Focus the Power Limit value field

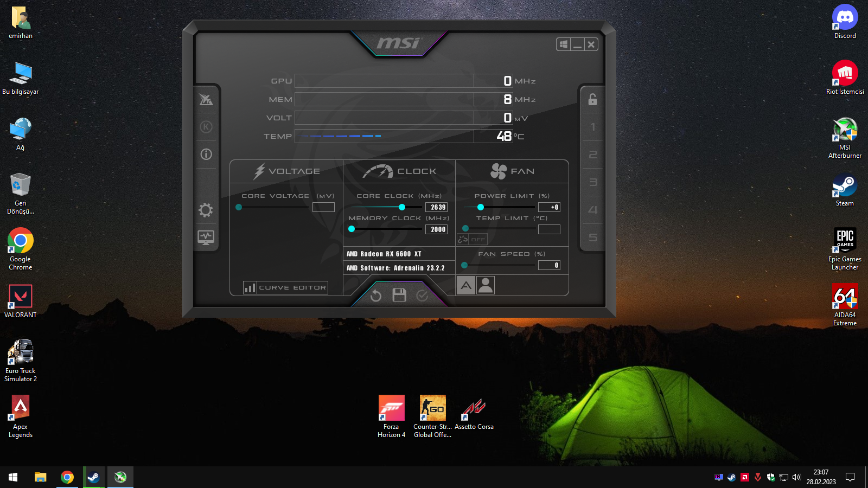[549, 207]
